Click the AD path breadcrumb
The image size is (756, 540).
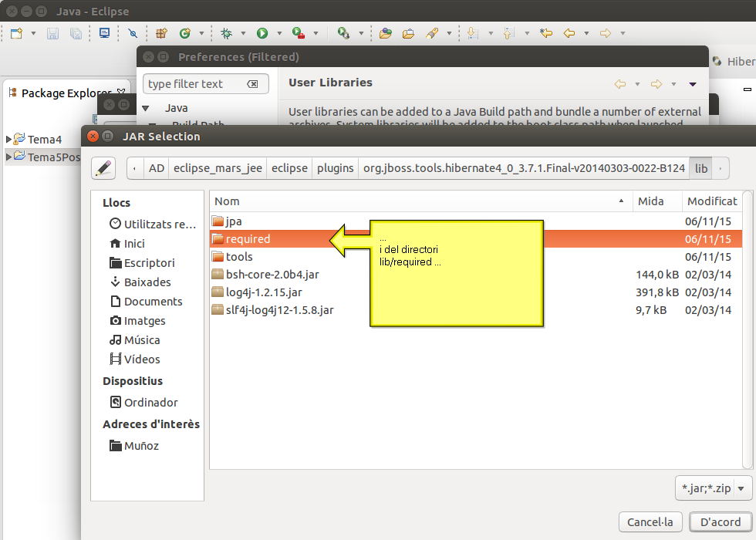(156, 168)
